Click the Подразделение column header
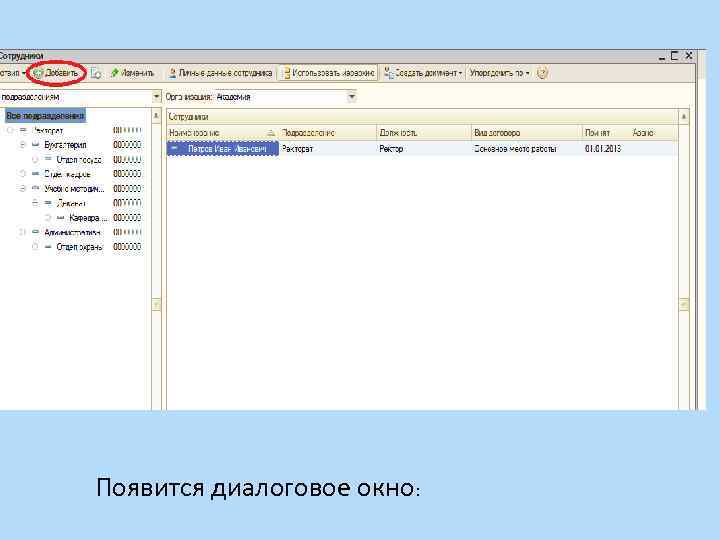Viewport: 720px width, 540px height. pos(327,133)
